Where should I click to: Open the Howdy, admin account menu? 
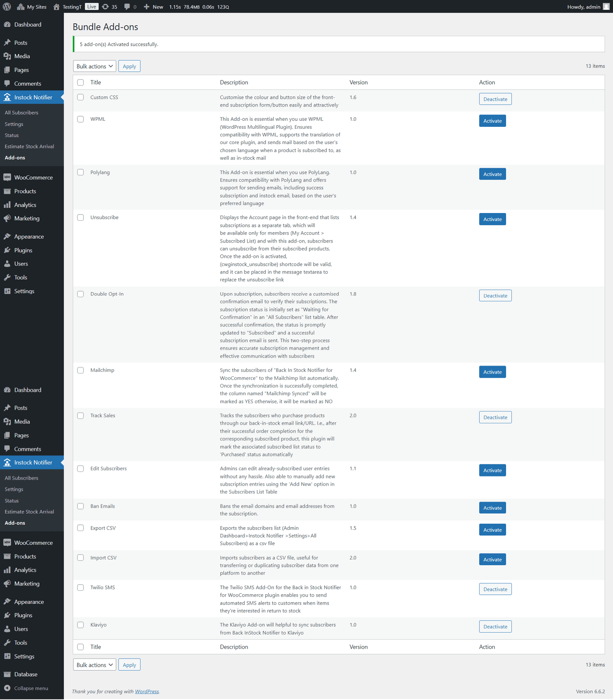point(588,7)
